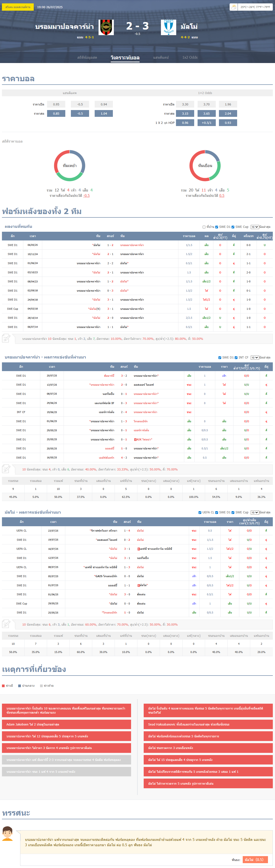Toggle the home-only checkbox in head-to-head
Viewport: 275px width, 868px height.
point(204,227)
